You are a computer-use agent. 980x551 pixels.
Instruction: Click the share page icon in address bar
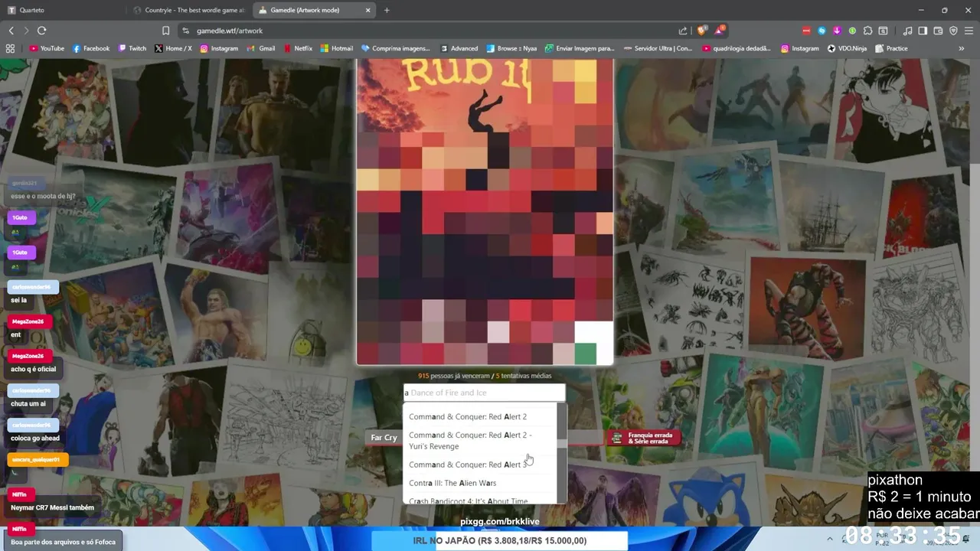pos(683,31)
